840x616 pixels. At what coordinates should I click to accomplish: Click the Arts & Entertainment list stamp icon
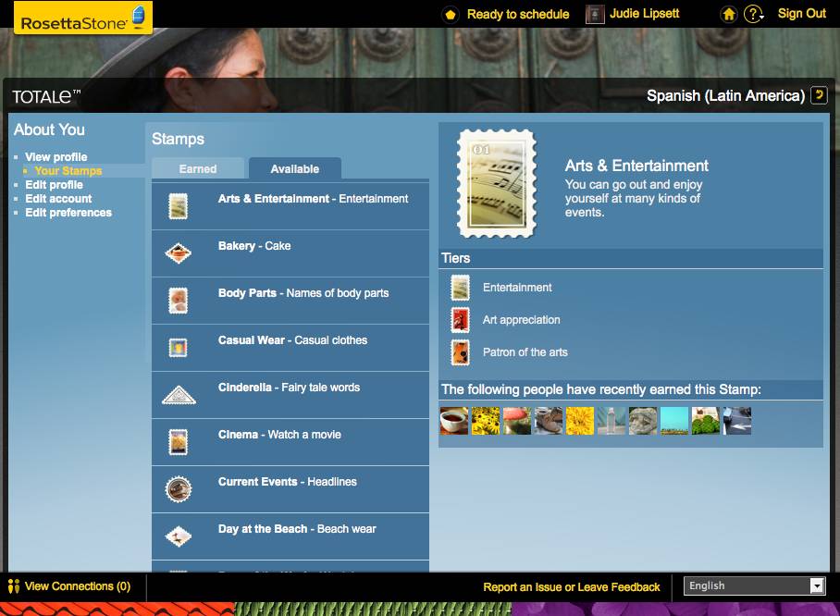[x=179, y=206]
